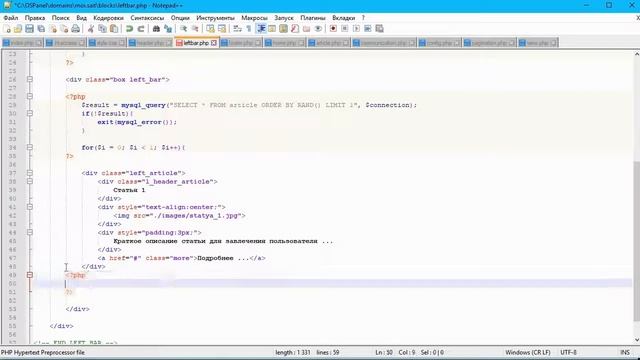Open the Макросы menu

point(254,18)
